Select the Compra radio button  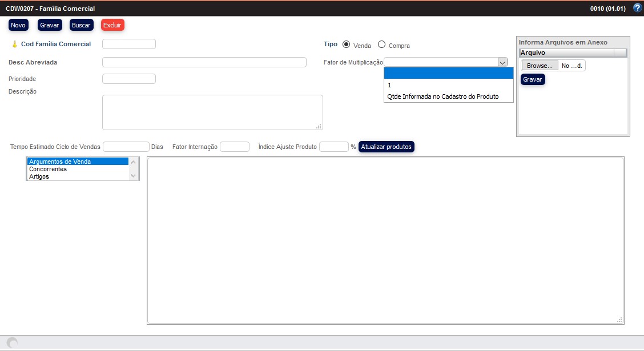point(381,45)
